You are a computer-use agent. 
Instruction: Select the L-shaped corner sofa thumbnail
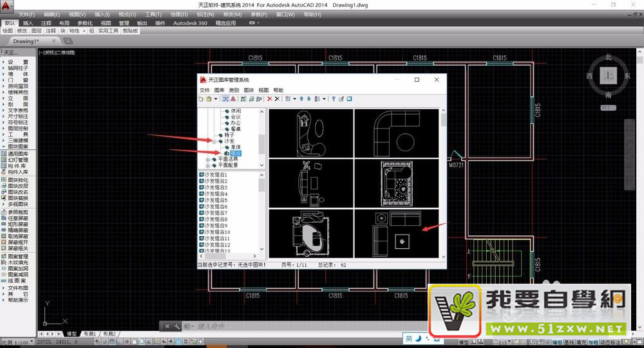(396, 133)
